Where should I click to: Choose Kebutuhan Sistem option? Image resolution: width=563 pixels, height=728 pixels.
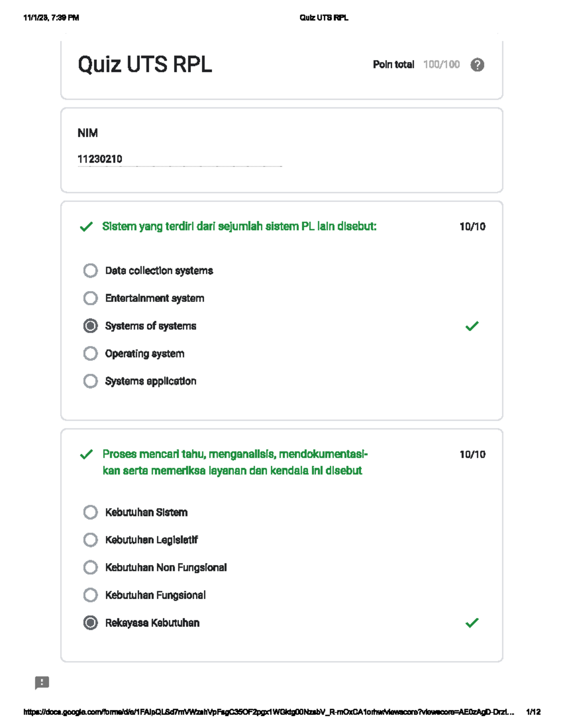click(x=91, y=512)
